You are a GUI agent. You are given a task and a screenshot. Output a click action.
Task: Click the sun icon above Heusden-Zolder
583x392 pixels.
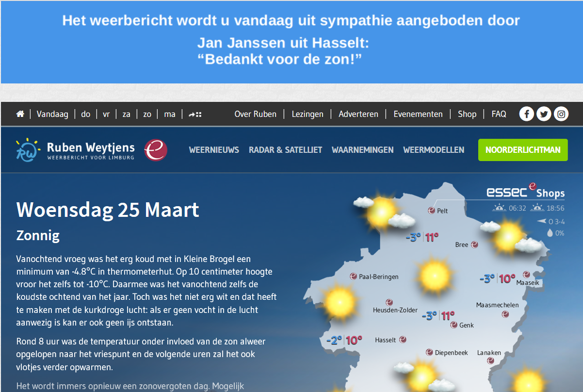[435, 276]
